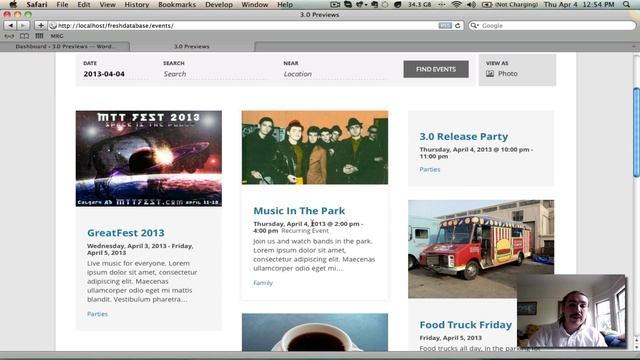Click the menu bar clock Thu Apr 4
This screenshot has height=360, width=640.
click(579, 4)
